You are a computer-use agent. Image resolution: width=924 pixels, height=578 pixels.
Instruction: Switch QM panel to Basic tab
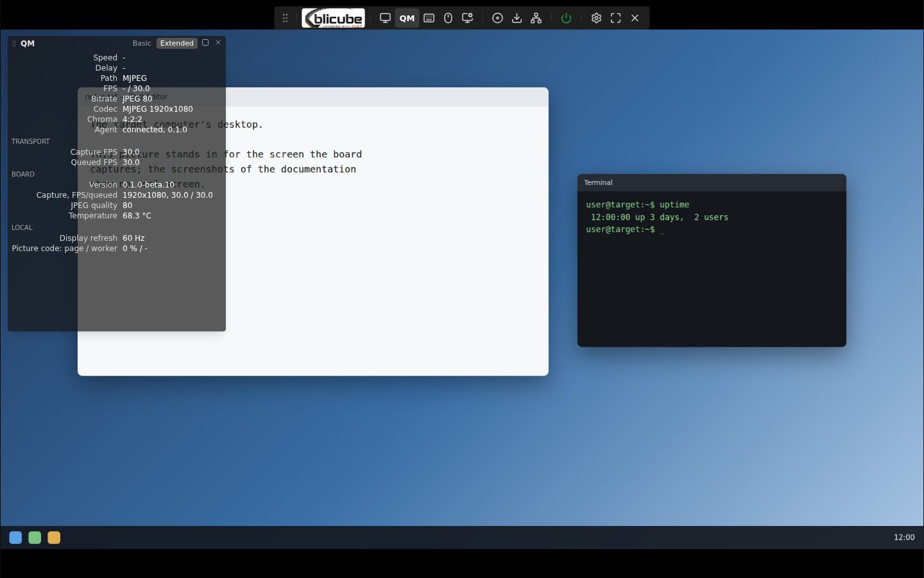pos(142,43)
